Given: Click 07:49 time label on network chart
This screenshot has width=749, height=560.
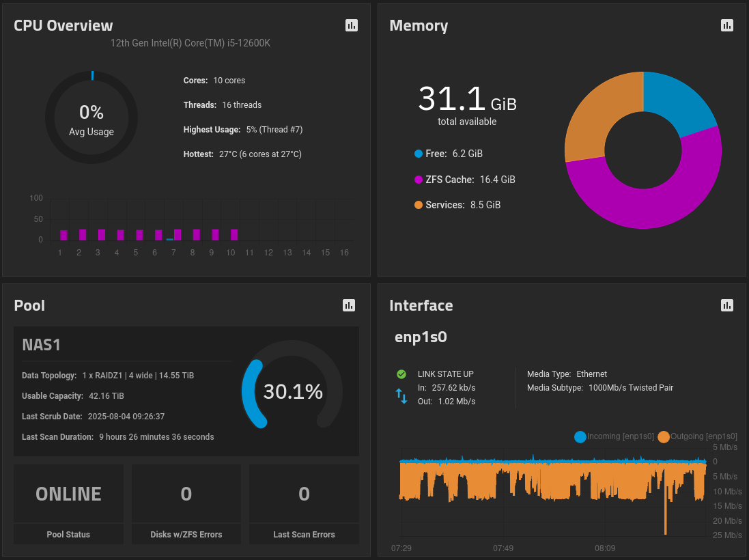Looking at the screenshot, I should click(503, 548).
